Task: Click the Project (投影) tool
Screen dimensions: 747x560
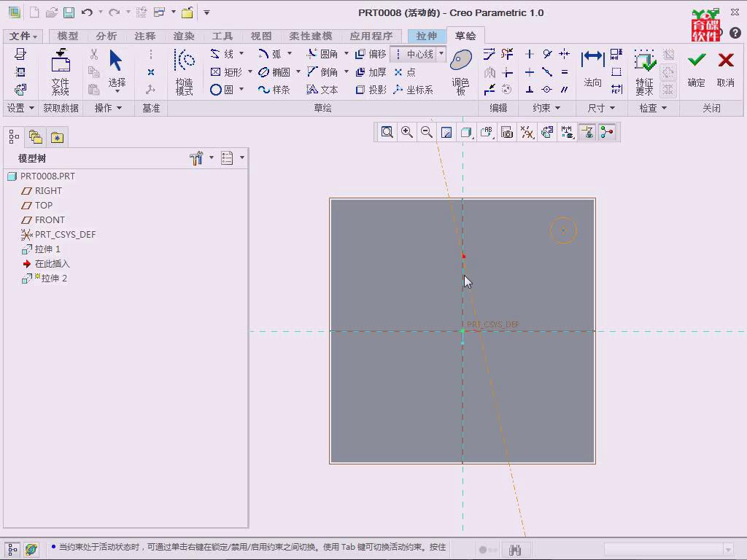Action: pyautogui.click(x=371, y=90)
